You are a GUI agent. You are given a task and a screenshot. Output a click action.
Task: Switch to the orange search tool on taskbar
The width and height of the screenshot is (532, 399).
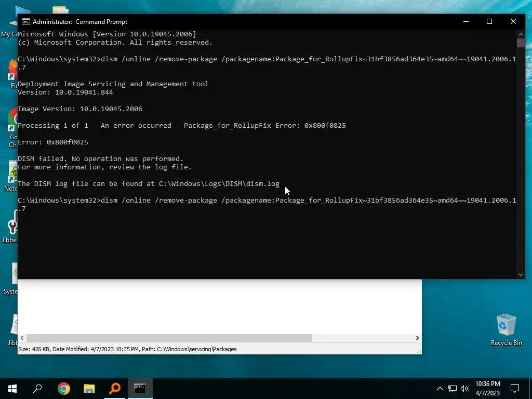[x=115, y=389]
